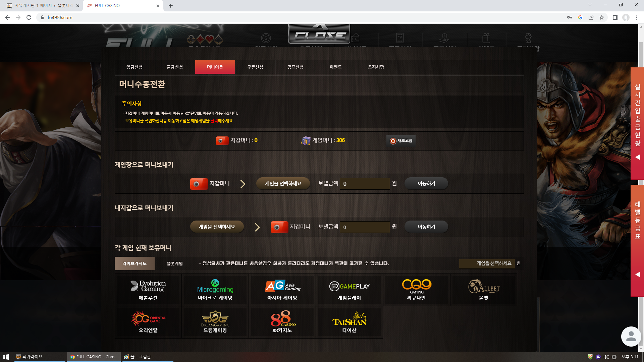Viewport: 644px width, 362px height.
Task: Open the volume control in system tray
Action: [x=606, y=357]
